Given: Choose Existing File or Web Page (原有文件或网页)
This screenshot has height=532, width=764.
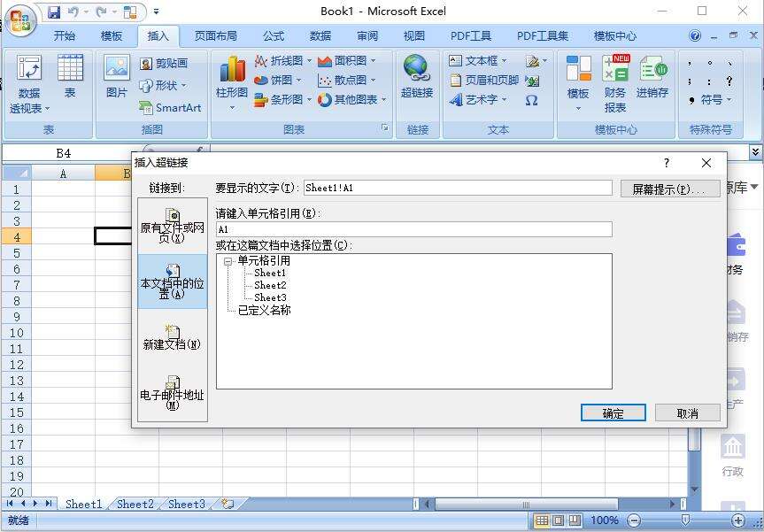Looking at the screenshot, I should [173, 226].
